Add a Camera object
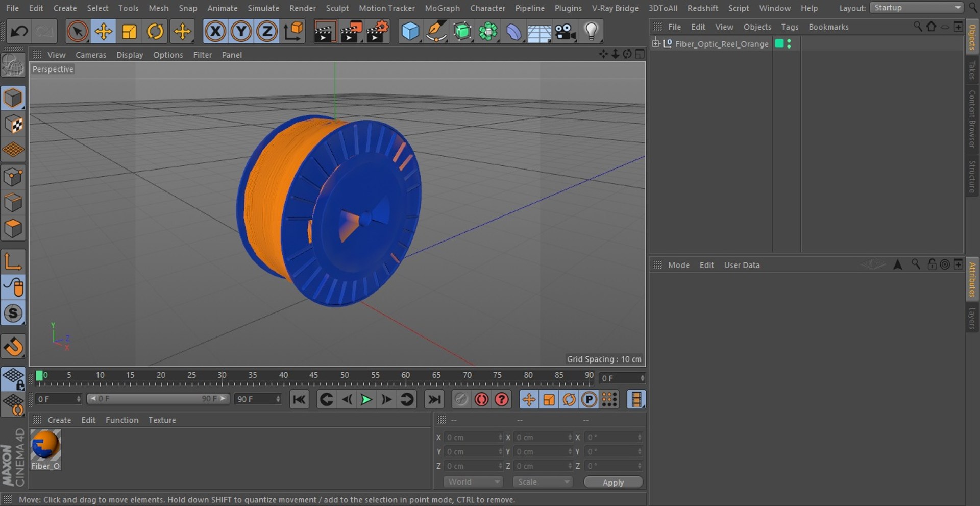The image size is (980, 506). tap(565, 32)
